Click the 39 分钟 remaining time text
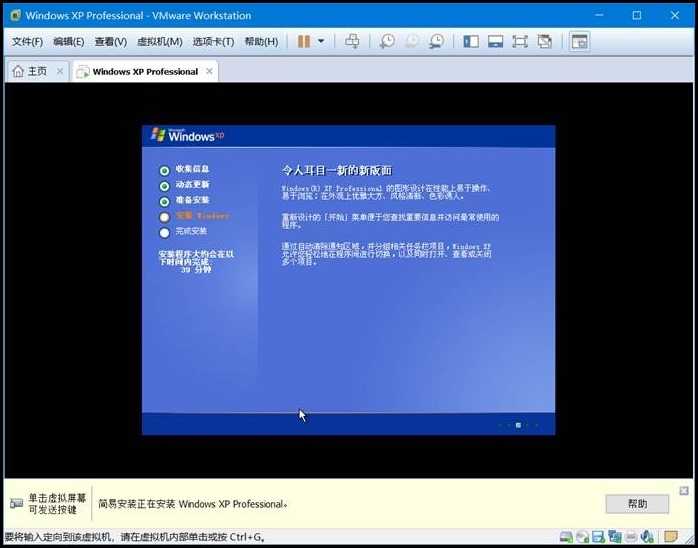The width and height of the screenshot is (698, 548). (196, 270)
